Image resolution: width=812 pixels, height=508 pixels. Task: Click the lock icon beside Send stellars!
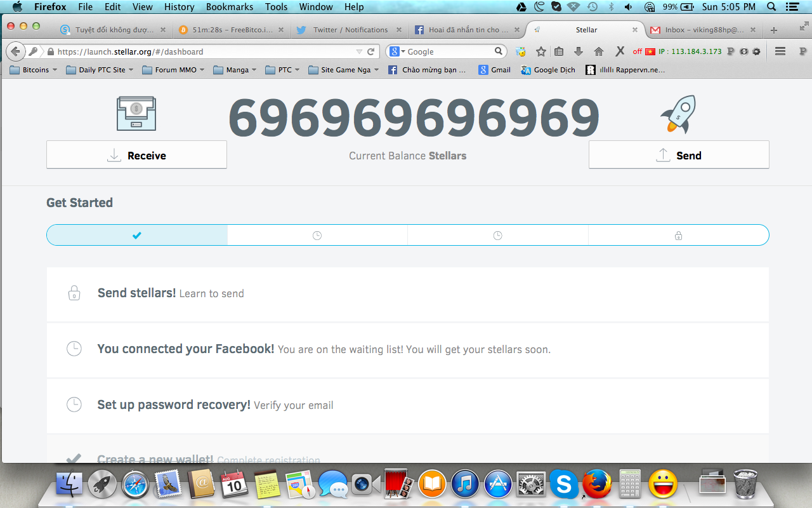74,293
